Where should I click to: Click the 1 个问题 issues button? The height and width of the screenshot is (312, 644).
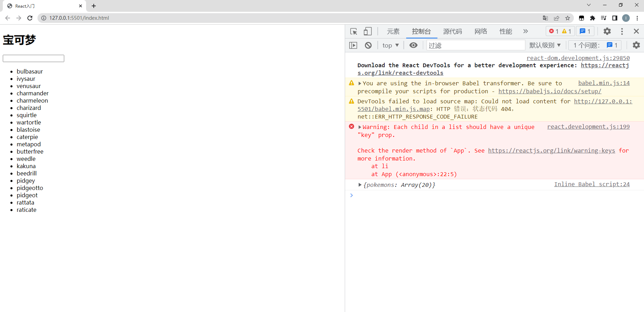(x=595, y=45)
